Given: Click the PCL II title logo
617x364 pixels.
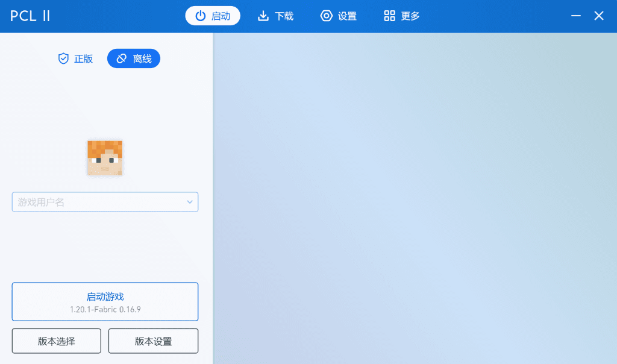Looking at the screenshot, I should pos(30,16).
